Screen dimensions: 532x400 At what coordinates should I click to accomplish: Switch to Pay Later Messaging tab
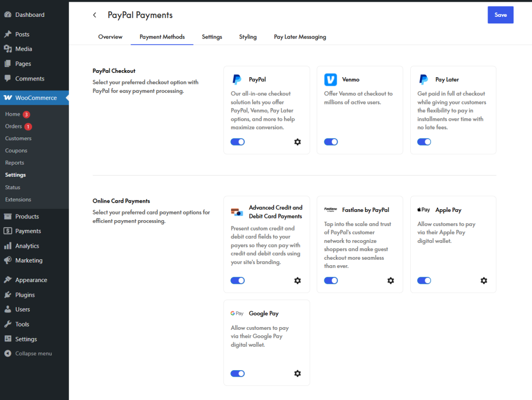click(300, 36)
